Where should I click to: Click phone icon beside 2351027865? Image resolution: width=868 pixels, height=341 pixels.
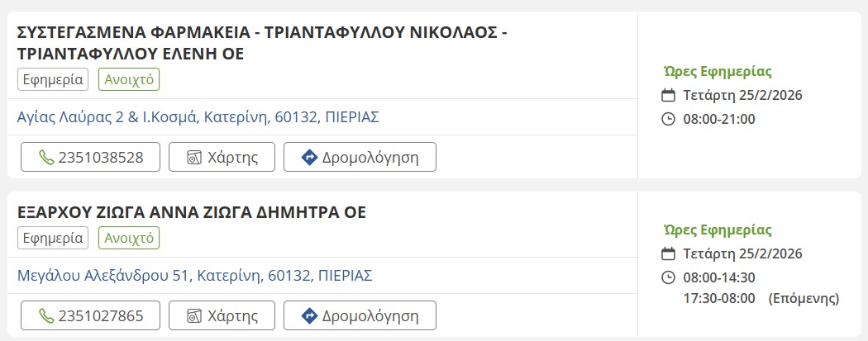(46, 315)
